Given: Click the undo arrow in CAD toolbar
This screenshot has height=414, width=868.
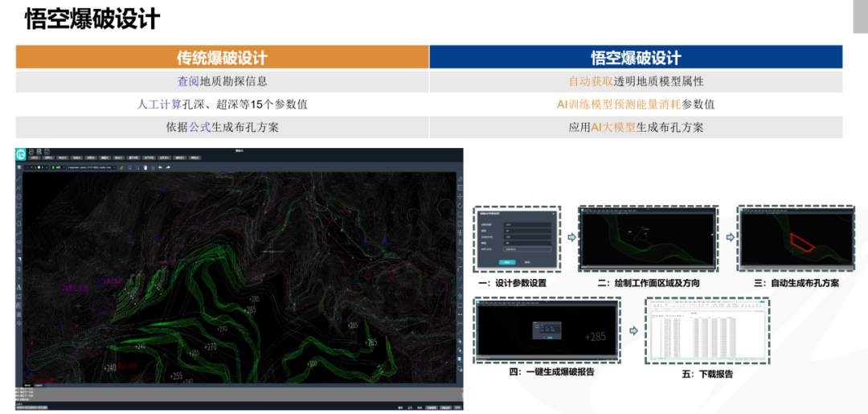Looking at the screenshot, I should [160, 167].
